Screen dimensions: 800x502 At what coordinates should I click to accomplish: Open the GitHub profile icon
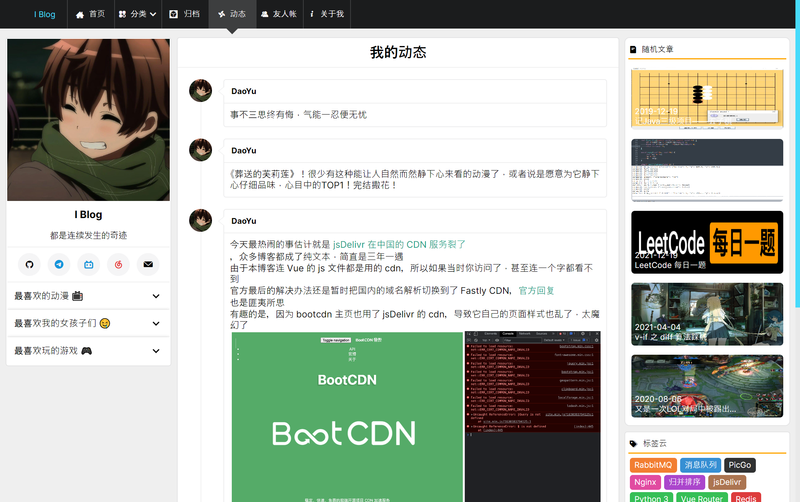30,265
